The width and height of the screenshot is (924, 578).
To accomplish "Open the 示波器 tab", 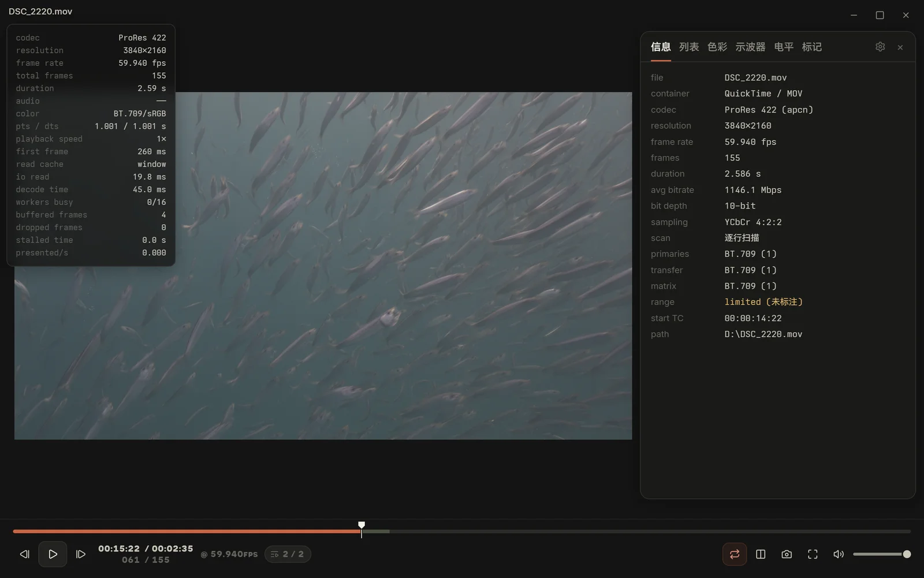I will click(750, 47).
